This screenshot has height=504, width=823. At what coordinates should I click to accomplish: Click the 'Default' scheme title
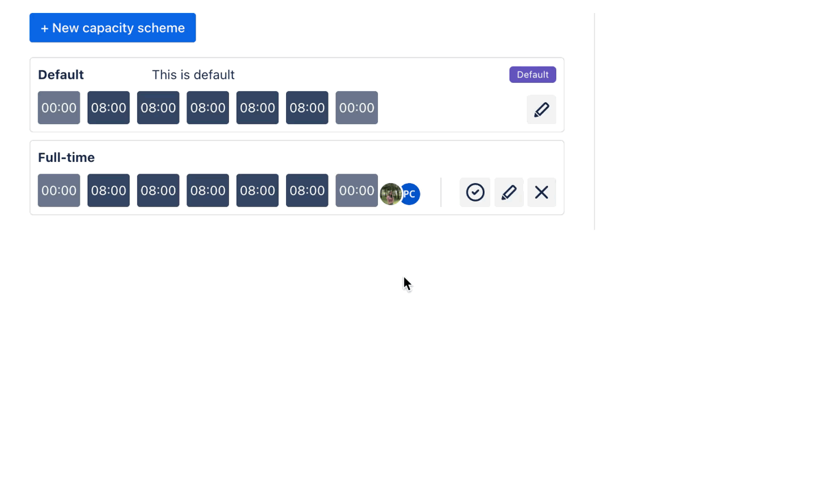[61, 74]
